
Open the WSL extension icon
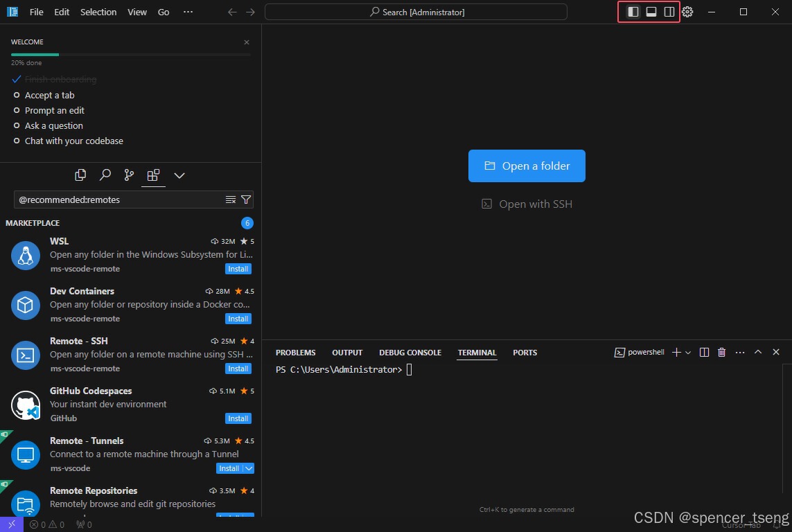[25, 256]
